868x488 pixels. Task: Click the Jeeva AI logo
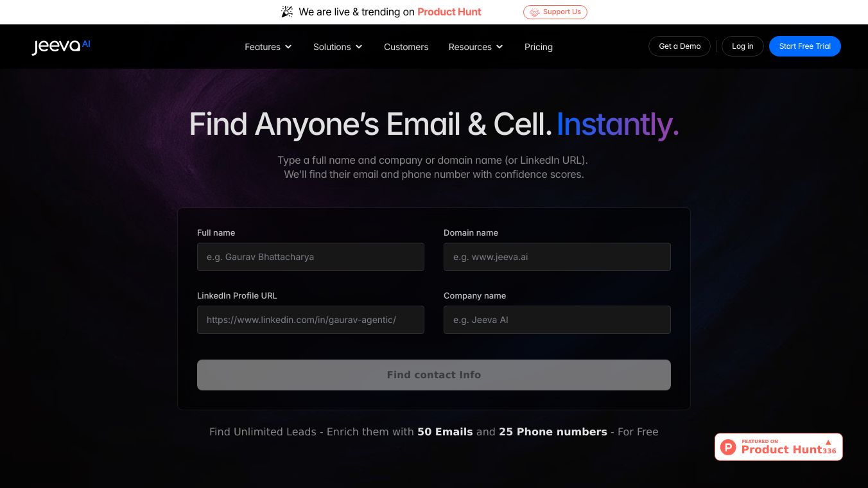pos(61,46)
